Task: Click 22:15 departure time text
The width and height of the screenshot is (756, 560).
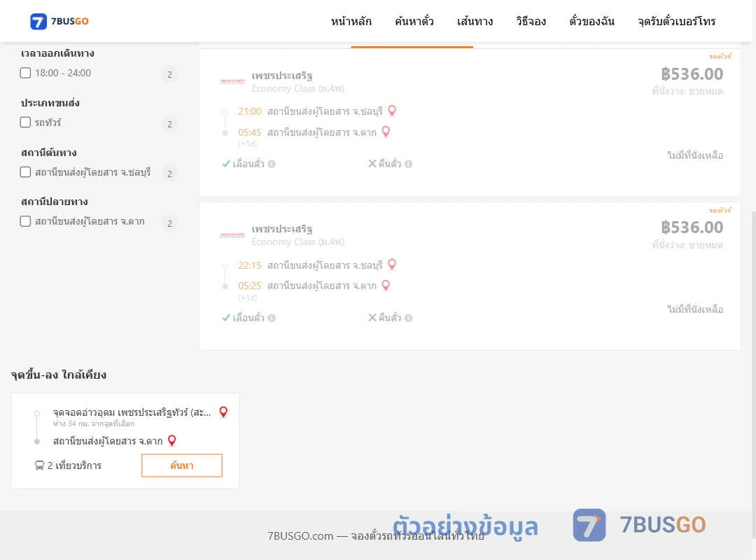Action: tap(250, 265)
